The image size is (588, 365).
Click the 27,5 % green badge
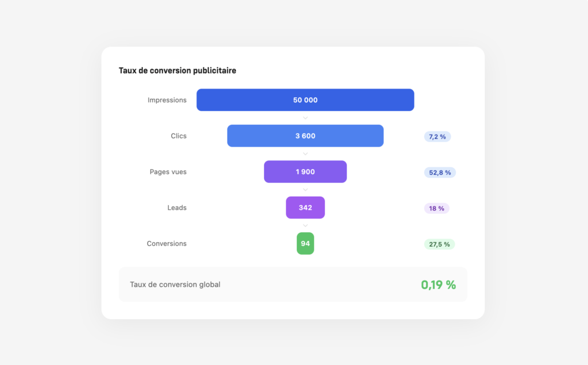coord(439,244)
